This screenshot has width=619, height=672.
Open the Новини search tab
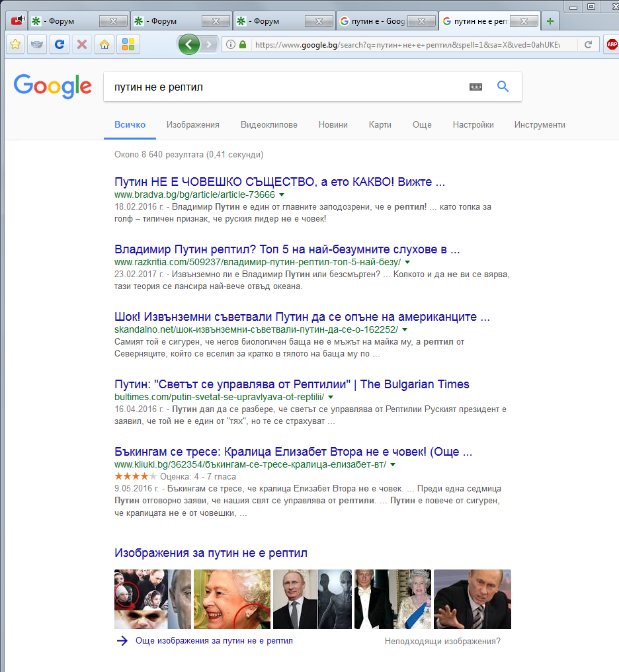[x=333, y=125]
